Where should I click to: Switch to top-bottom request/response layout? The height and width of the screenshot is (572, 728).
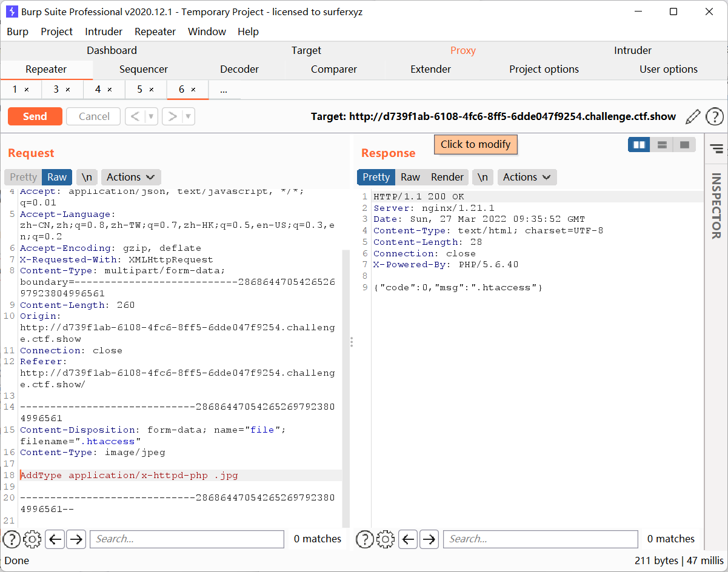click(x=662, y=145)
